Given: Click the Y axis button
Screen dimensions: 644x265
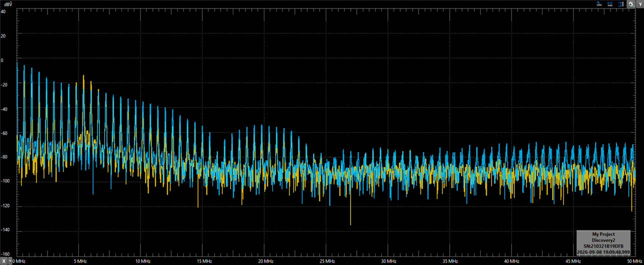Looking at the screenshot, I should tap(640, 4).
